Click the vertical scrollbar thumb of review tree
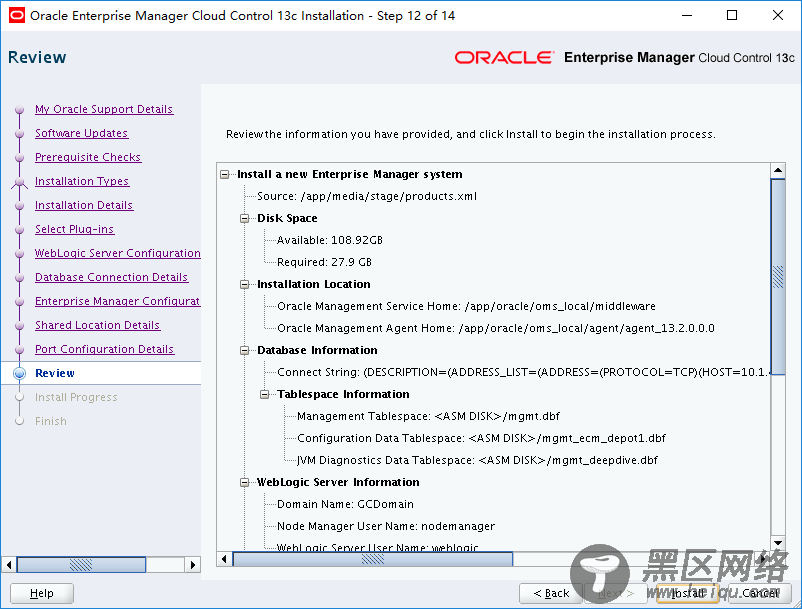 tap(778, 277)
